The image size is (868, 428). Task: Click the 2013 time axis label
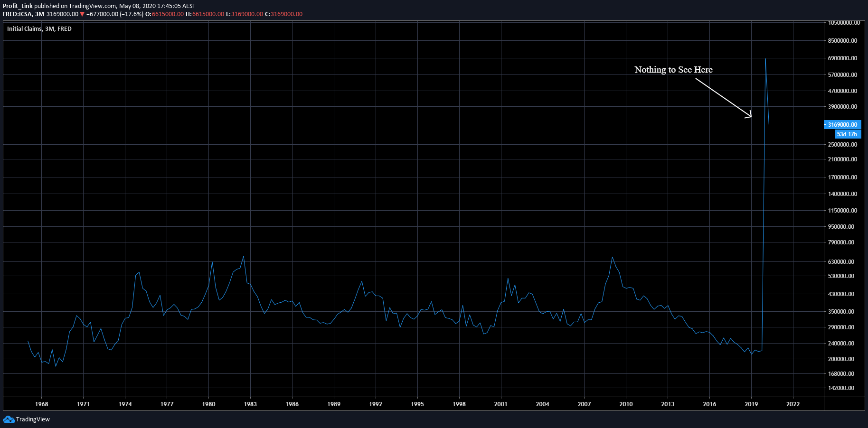[668, 404]
